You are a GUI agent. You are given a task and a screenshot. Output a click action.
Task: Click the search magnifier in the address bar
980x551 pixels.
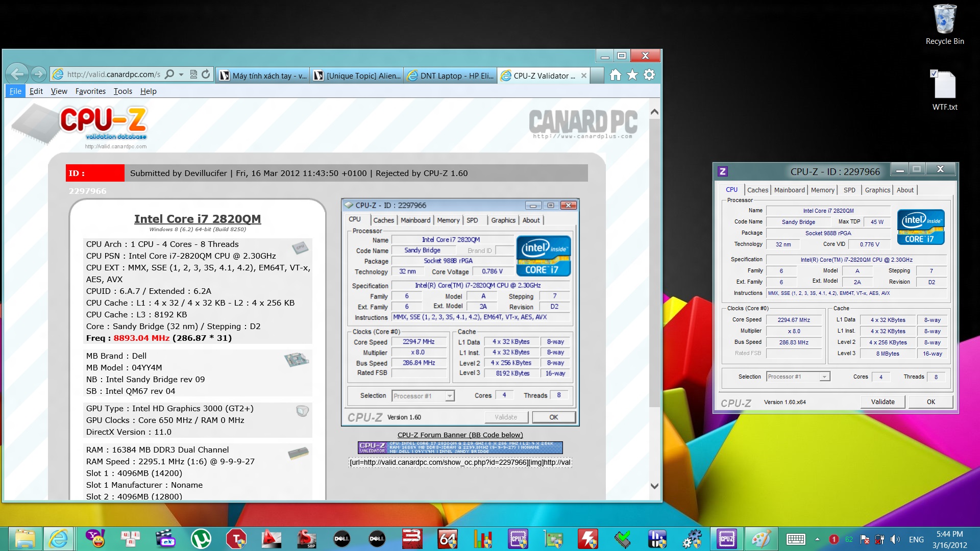coord(169,74)
